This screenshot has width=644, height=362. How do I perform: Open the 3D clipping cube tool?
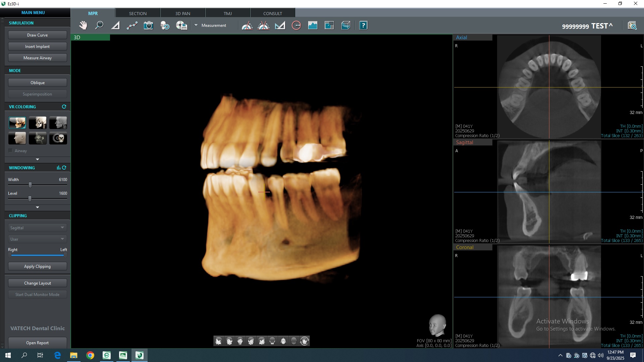[346, 25]
